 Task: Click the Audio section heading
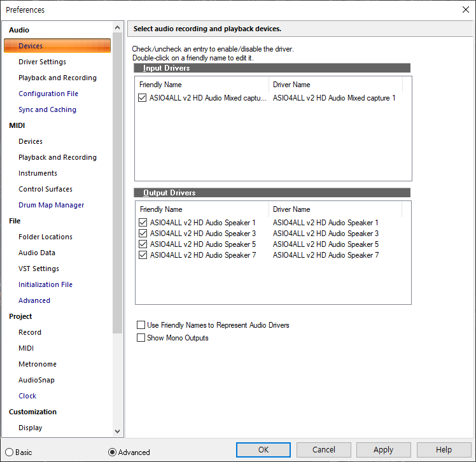[x=19, y=30]
